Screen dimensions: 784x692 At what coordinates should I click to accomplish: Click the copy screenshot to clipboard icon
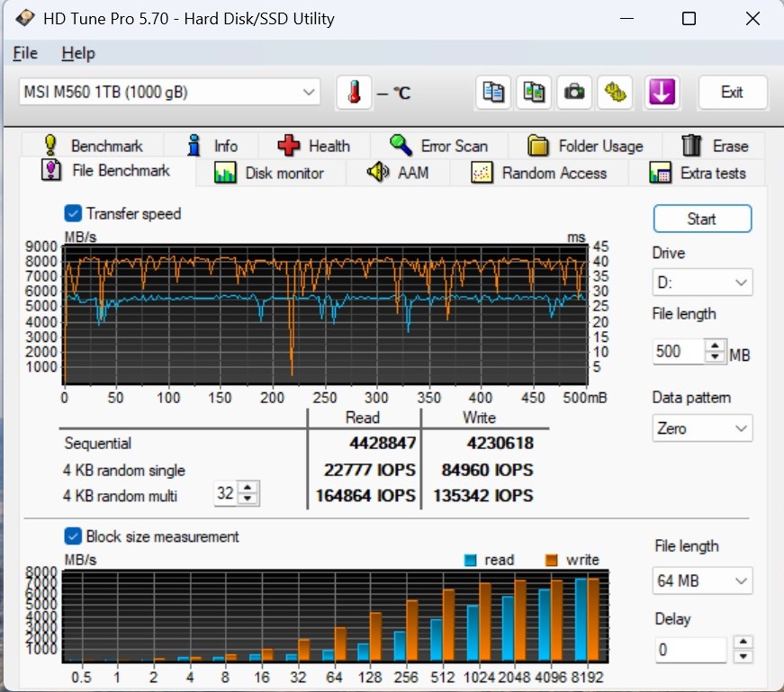click(x=534, y=92)
